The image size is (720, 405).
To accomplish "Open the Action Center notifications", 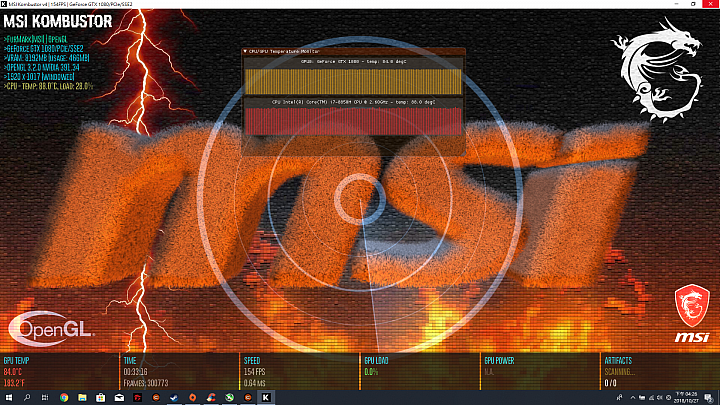I will pyautogui.click(x=709, y=398).
